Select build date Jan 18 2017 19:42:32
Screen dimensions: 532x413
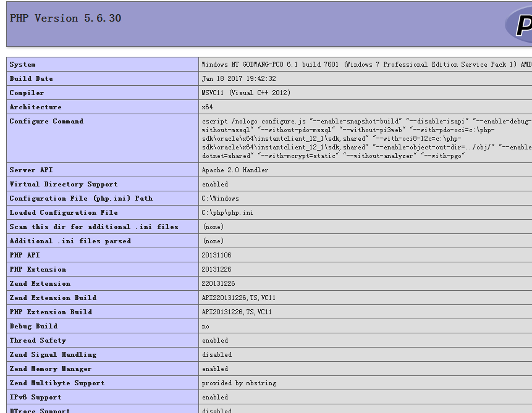point(239,78)
